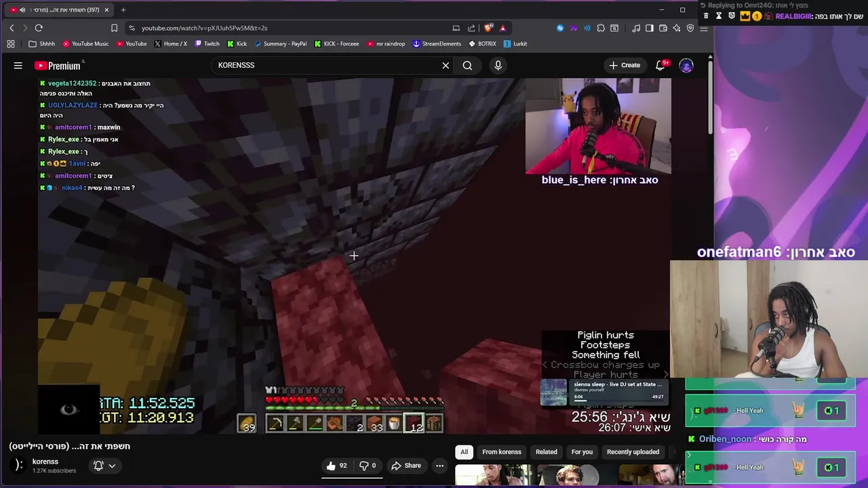Open the Brave Shields lion icon
This screenshot has height=488, width=868.
pyautogui.click(x=488, y=28)
